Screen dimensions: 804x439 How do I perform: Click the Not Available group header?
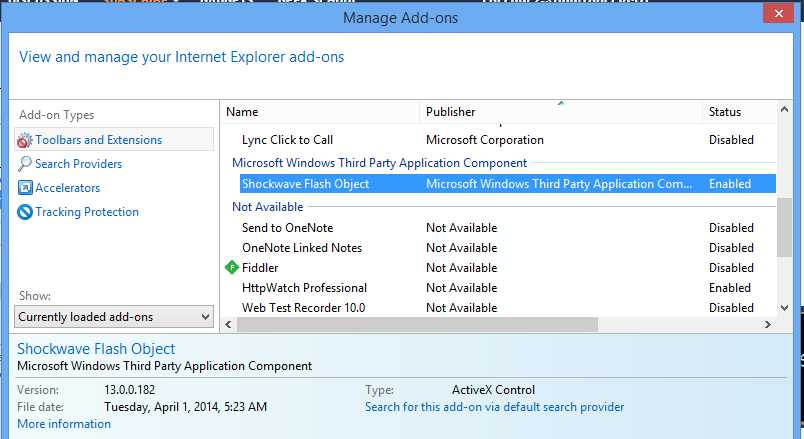268,207
